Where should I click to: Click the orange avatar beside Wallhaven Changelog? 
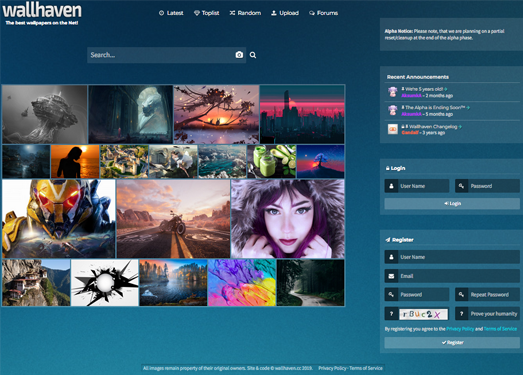coord(393,129)
